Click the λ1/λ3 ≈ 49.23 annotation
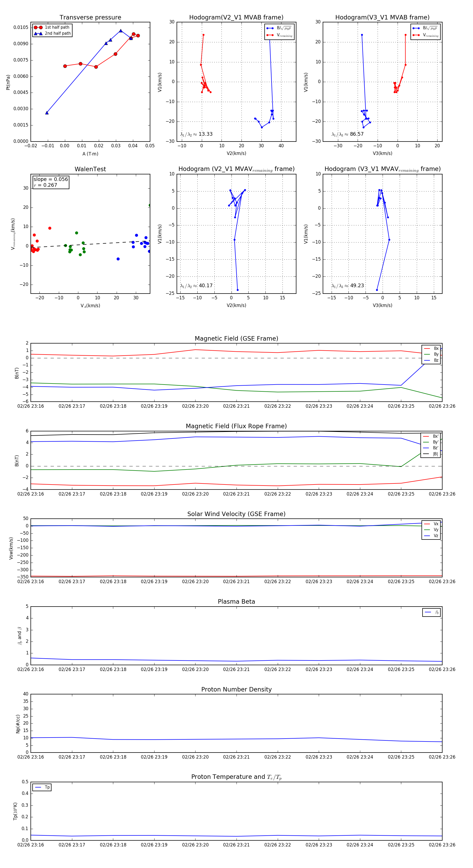Viewport: 473px width, 868px height. point(347,286)
